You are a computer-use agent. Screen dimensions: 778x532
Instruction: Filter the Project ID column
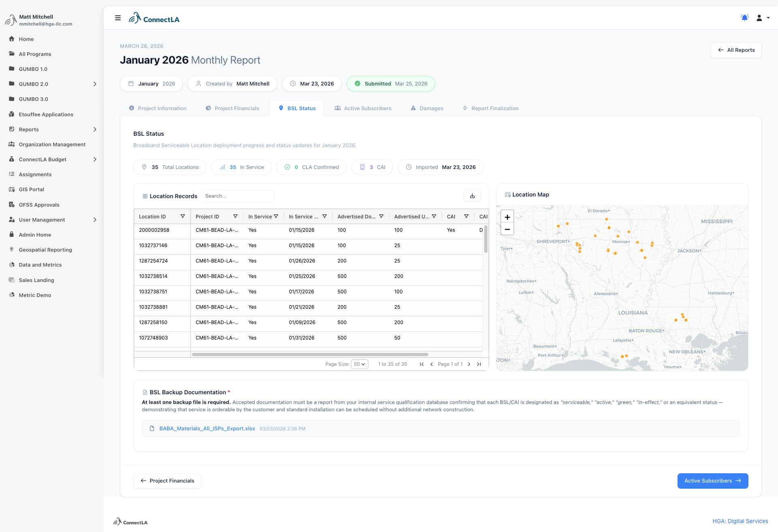point(235,216)
